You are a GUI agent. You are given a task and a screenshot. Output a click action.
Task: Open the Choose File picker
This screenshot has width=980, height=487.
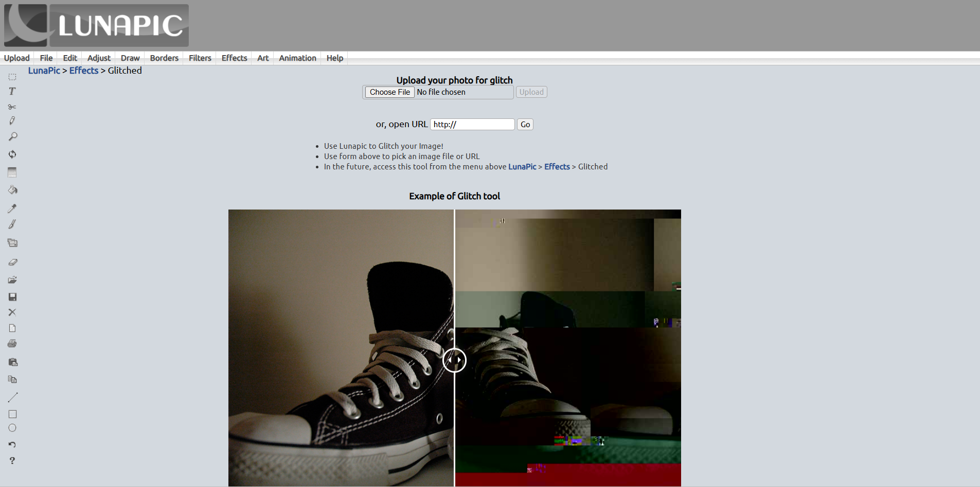click(389, 92)
